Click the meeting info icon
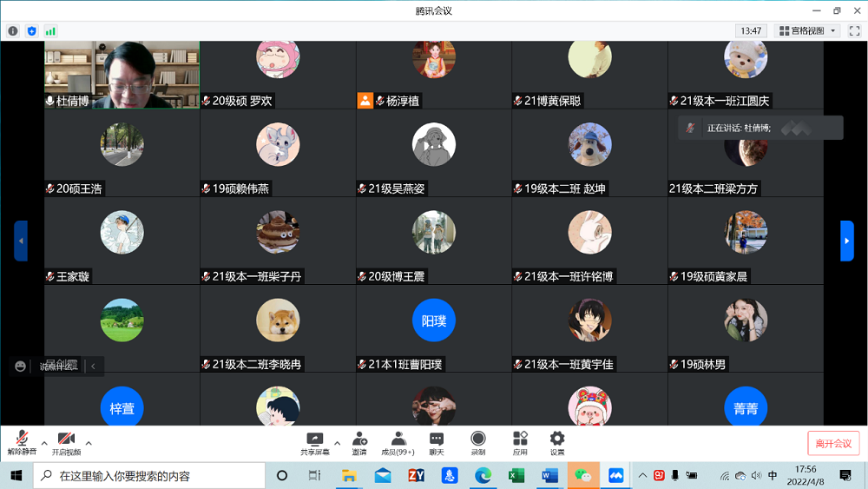This screenshot has height=489, width=868. (13, 31)
